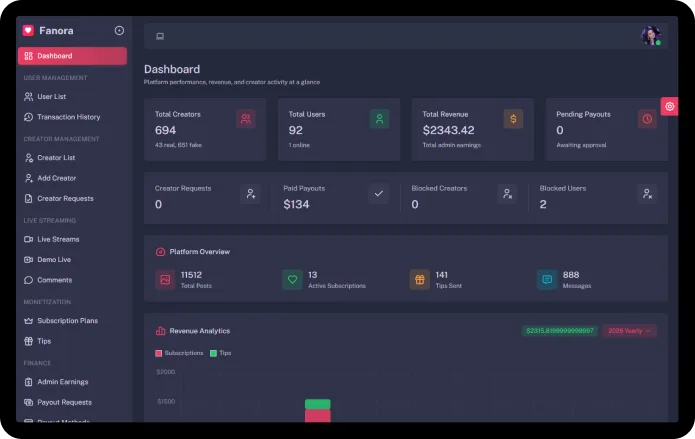Click the Dashboard grid icon in sidebar
This screenshot has height=439, width=695.
[29, 56]
